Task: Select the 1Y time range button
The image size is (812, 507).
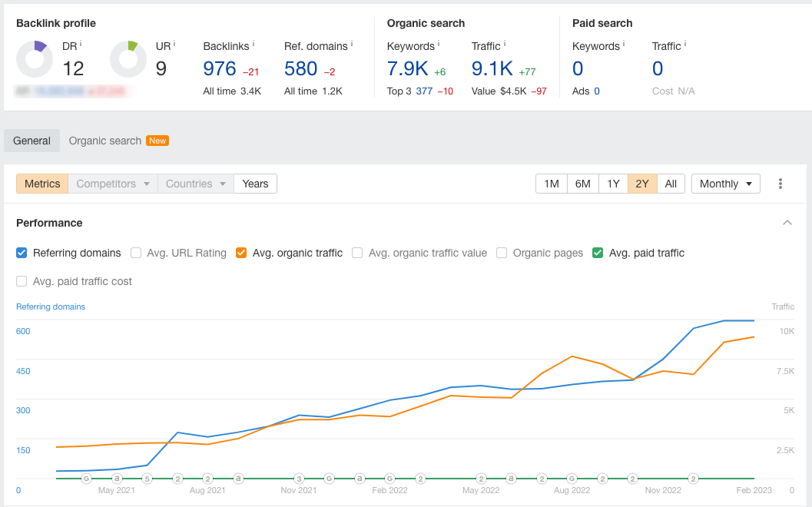Action: 613,184
